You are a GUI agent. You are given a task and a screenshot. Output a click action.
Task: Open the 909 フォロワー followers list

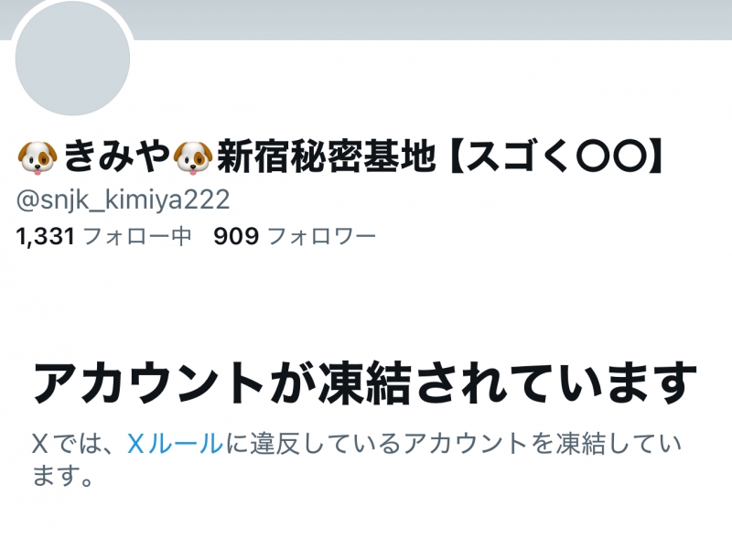tap(295, 236)
